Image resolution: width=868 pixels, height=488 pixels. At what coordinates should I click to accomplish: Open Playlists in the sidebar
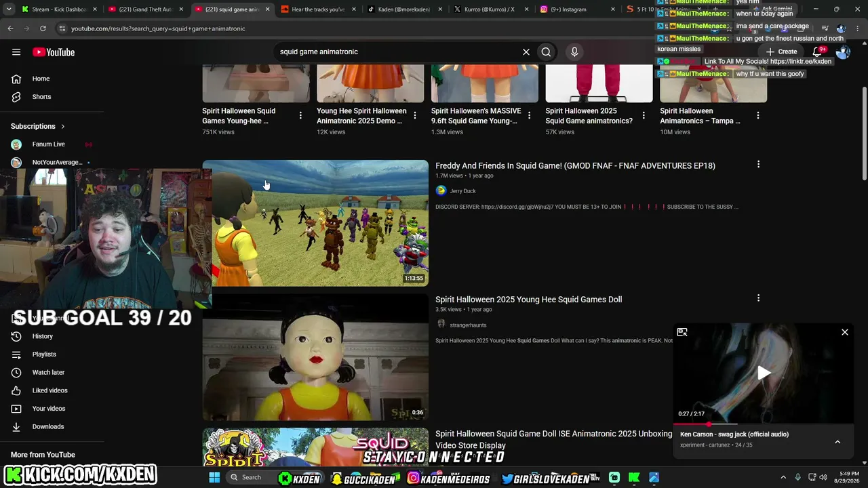pos(44,354)
